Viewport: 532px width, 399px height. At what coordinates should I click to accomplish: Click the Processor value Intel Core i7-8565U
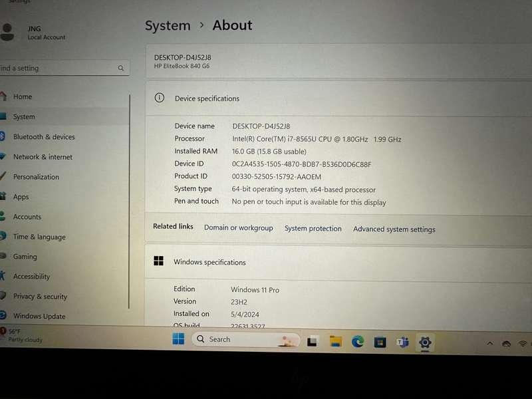[x=317, y=139]
